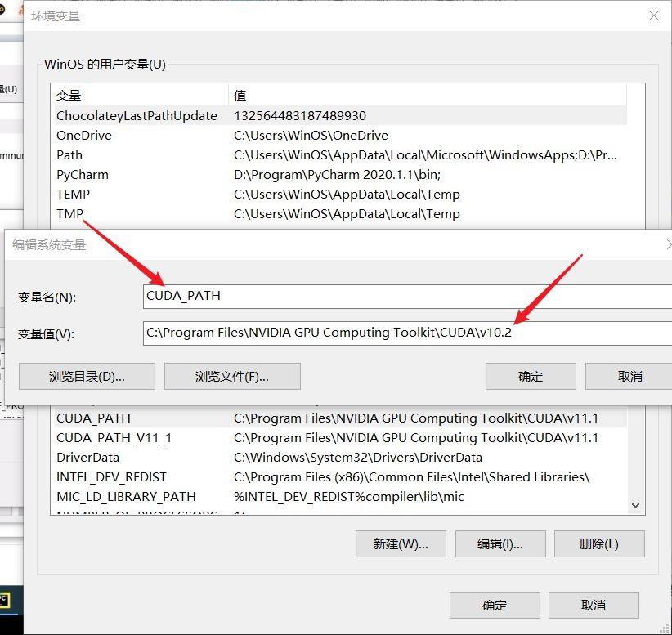Click the scrollbar down arrow in system variables list
This screenshot has width=672, height=635.
coord(635,505)
